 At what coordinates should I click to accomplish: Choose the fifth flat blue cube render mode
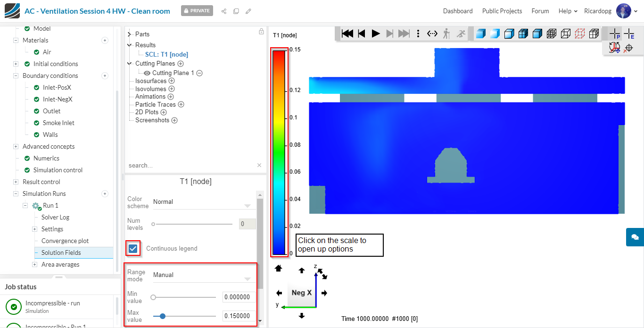tap(537, 34)
